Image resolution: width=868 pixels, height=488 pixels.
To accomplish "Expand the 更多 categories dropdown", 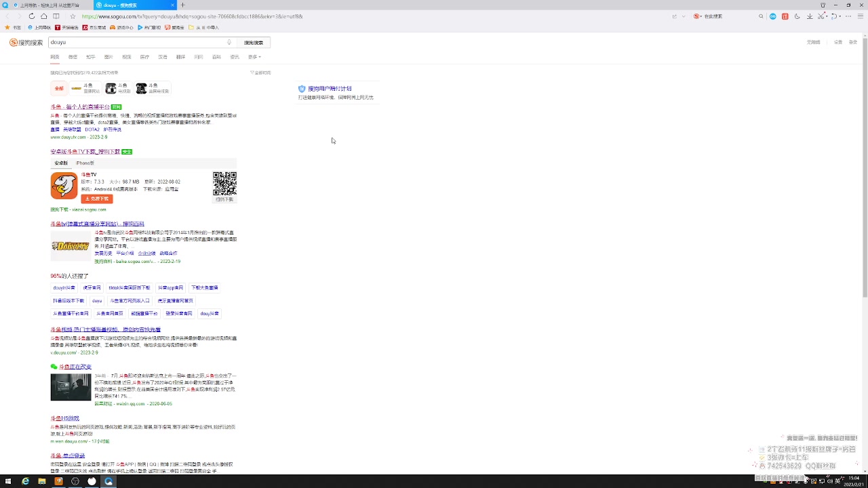I will point(254,57).
